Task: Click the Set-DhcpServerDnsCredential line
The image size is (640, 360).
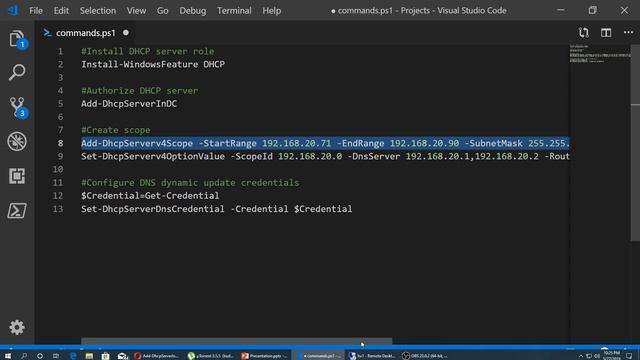Action: coord(216,209)
